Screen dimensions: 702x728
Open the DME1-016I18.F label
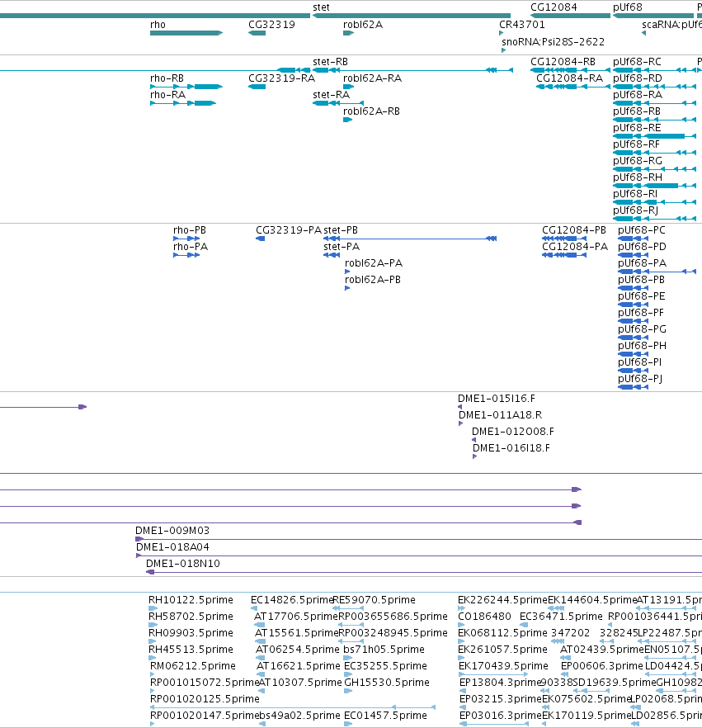[511, 448]
